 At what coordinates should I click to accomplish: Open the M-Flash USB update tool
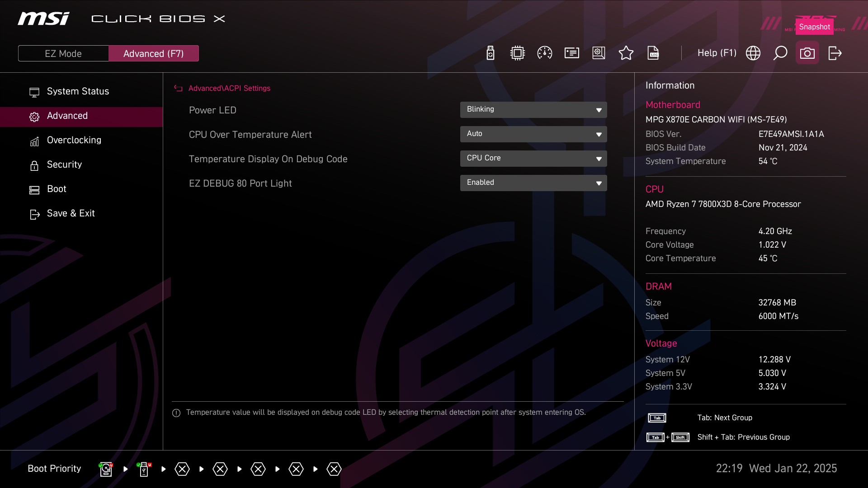point(491,53)
